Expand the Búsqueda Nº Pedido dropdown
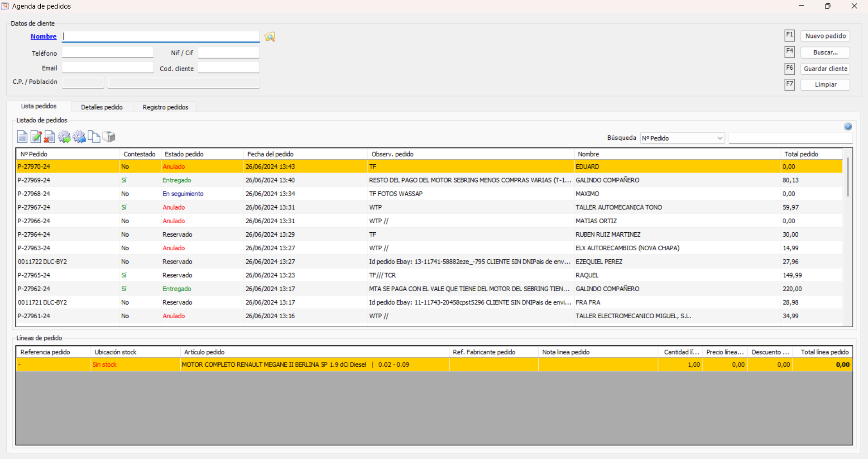Viewport: 868px width, 459px height. pyautogui.click(x=719, y=138)
